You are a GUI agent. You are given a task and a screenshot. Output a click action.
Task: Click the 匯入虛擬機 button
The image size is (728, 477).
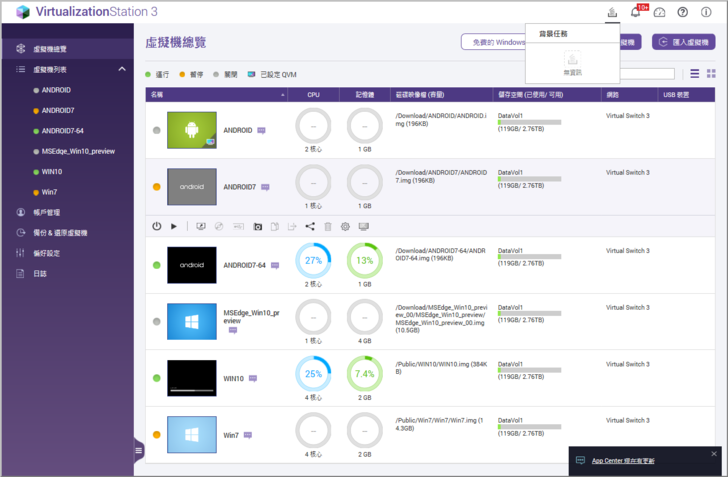coord(686,42)
